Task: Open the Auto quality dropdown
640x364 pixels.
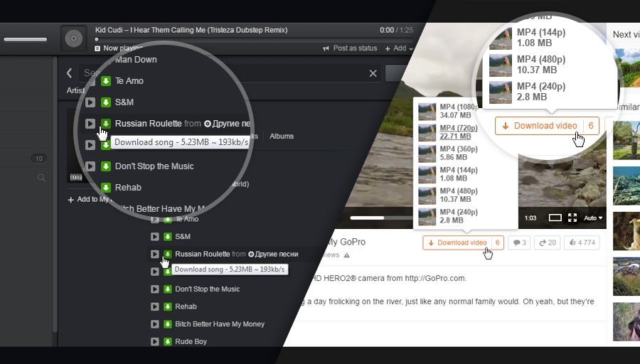Action: click(x=593, y=218)
